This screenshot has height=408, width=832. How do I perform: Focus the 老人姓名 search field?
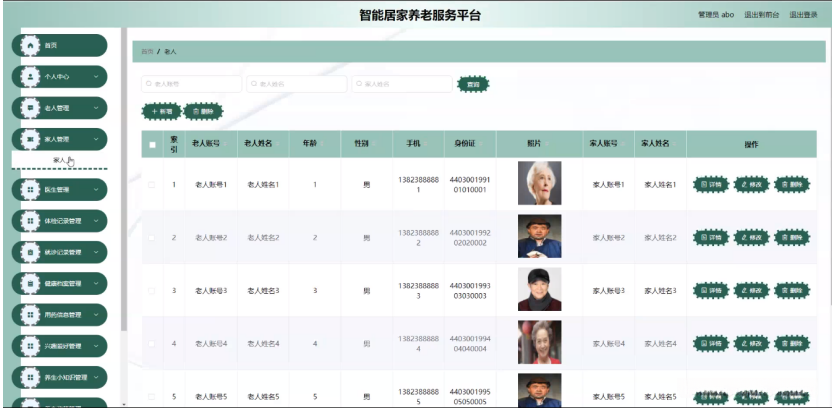point(297,84)
